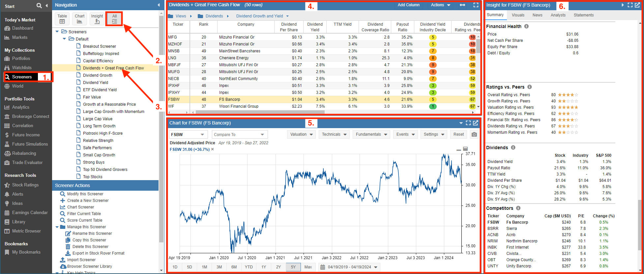The width and height of the screenshot is (644, 274).
Task: Set chart period to 6M
Action: 234,267
